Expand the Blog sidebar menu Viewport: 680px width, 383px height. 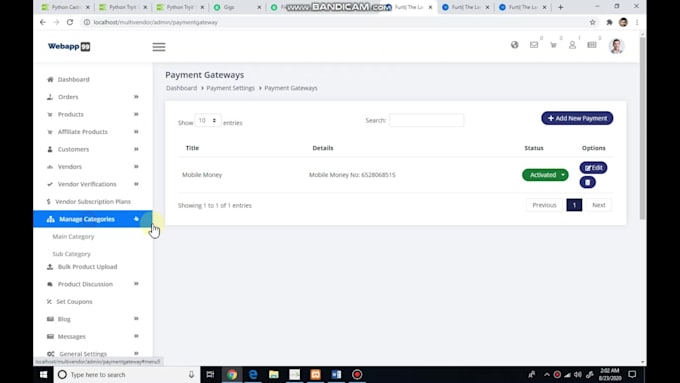click(93, 319)
